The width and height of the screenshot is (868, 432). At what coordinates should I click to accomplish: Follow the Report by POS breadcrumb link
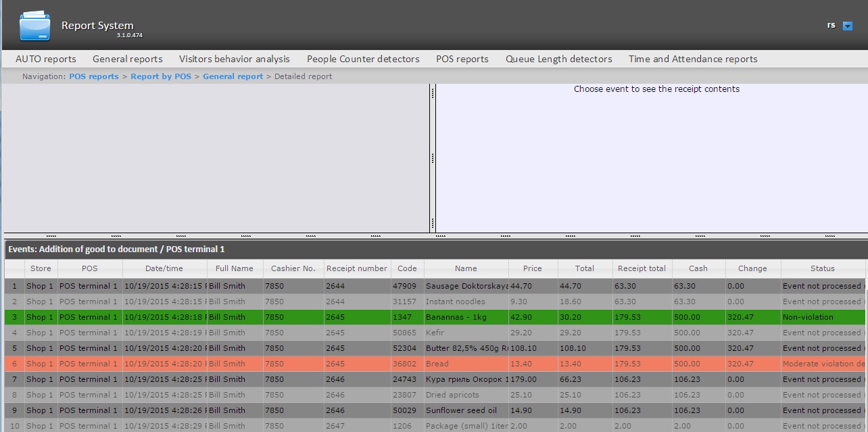[161, 76]
